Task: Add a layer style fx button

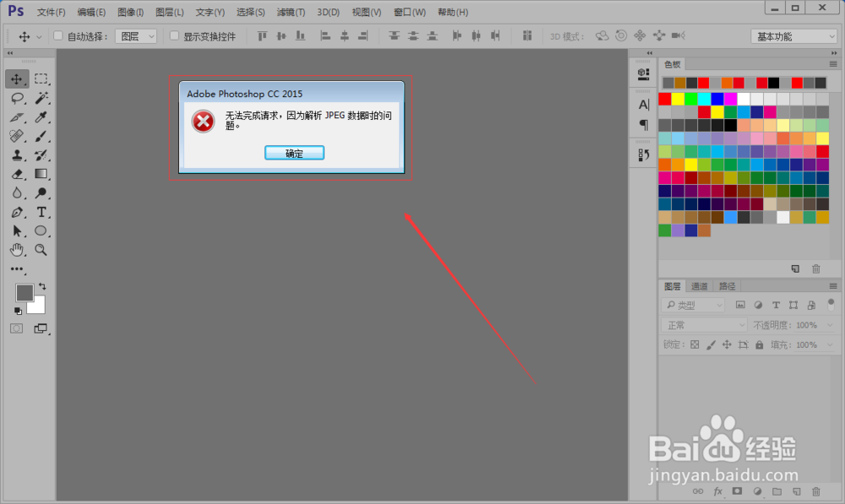Action: pyautogui.click(x=717, y=491)
